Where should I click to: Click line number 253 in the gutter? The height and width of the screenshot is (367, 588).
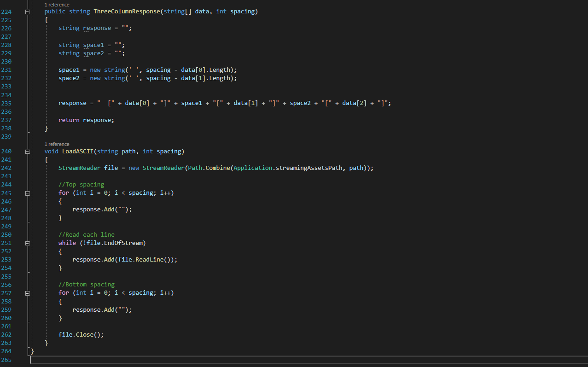pyautogui.click(x=6, y=259)
